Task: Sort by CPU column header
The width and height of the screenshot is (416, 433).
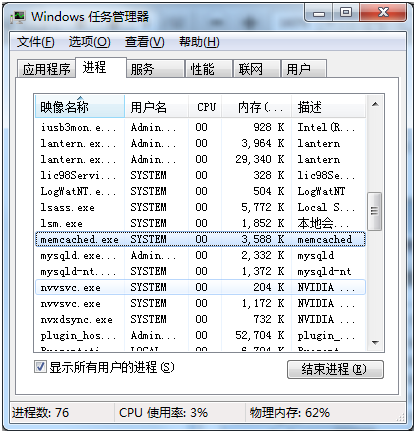Action: [205, 107]
